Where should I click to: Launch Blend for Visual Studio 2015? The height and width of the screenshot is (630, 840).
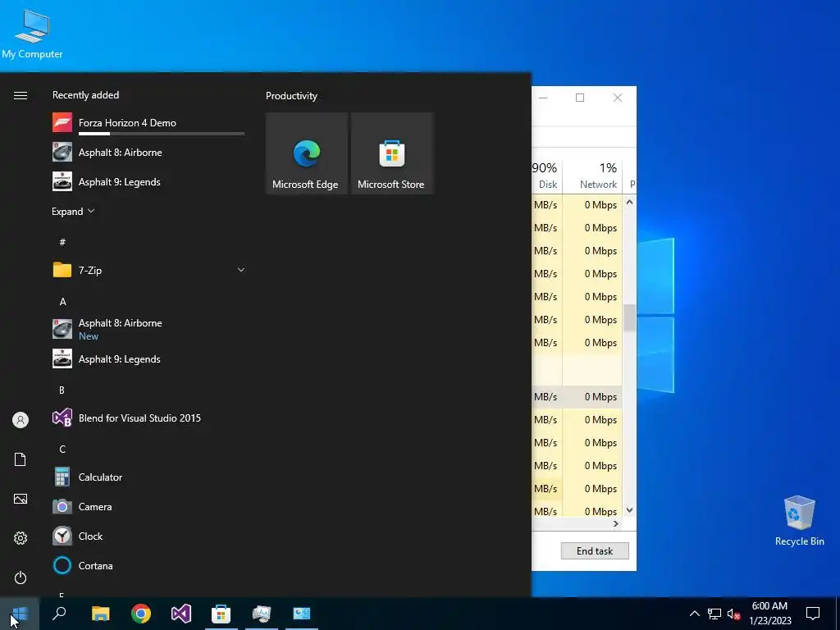pyautogui.click(x=148, y=418)
